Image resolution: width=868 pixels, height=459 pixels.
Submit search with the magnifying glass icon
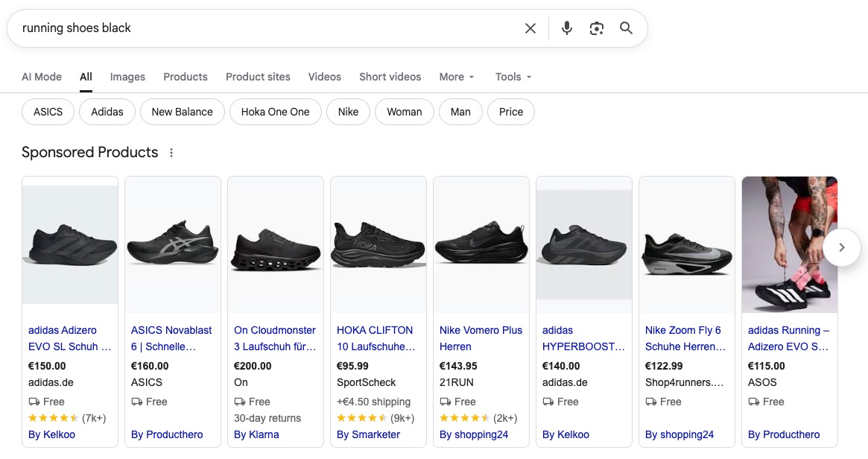[626, 28]
